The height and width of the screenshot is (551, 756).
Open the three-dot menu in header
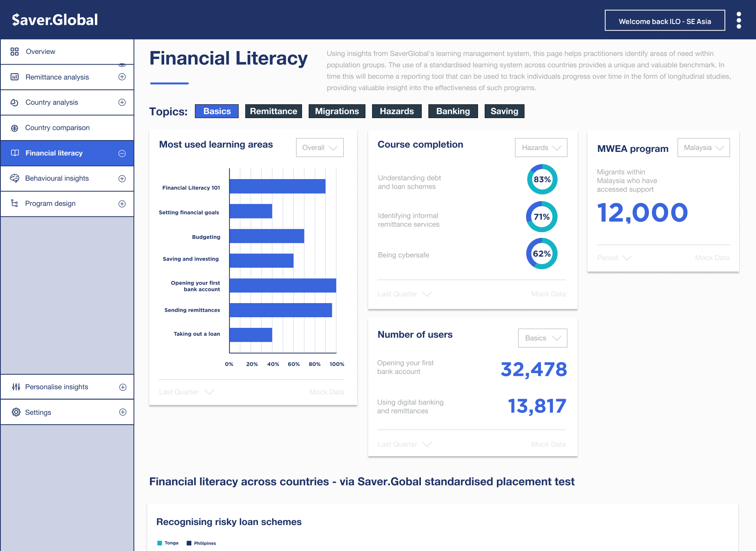[739, 20]
